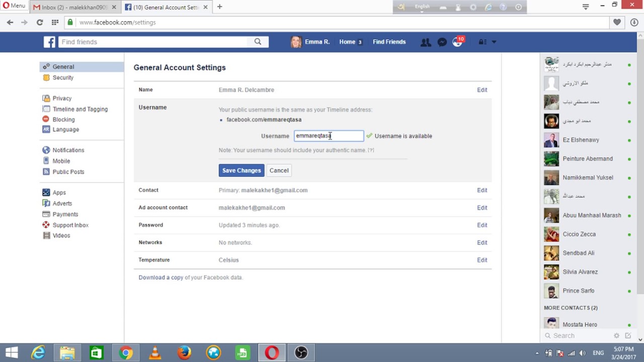Open chat with Peinture Abermand

(588, 159)
